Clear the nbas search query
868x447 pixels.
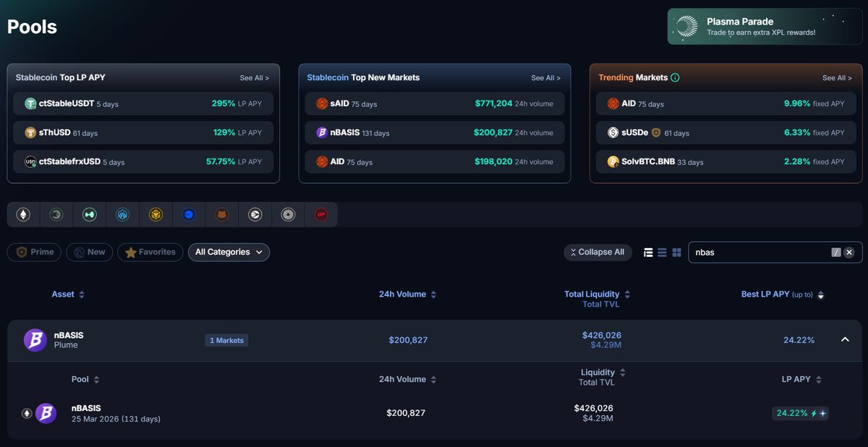pyautogui.click(x=848, y=252)
